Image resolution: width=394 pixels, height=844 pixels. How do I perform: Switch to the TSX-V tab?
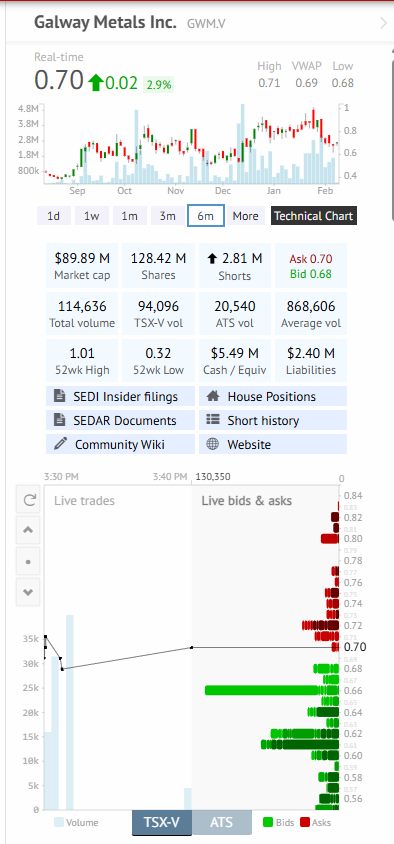[x=162, y=822]
